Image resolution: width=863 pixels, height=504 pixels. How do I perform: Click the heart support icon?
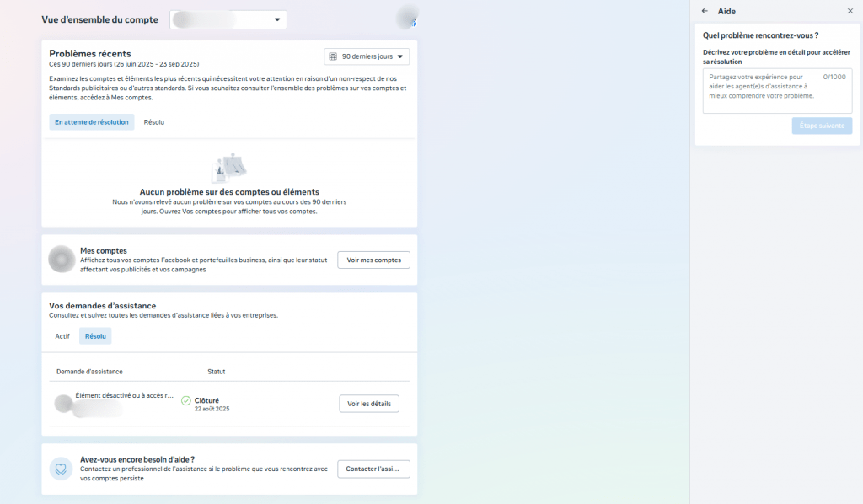click(61, 469)
